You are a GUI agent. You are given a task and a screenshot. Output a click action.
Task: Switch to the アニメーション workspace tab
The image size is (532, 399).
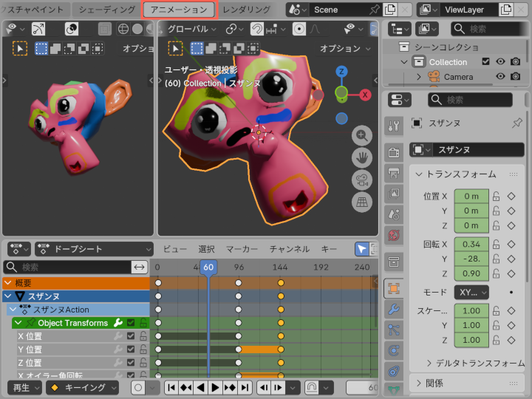179,10
